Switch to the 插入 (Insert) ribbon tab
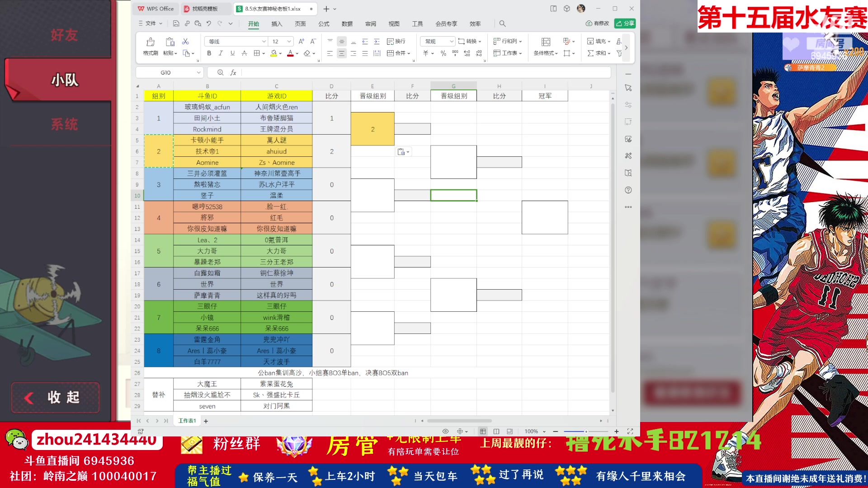This screenshot has width=868, height=488. pyautogui.click(x=277, y=24)
